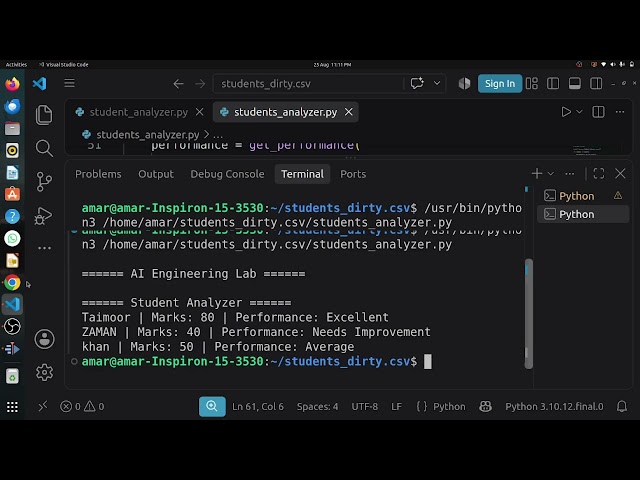
Task: Click the terminal command prompt line
Action: tap(256, 362)
